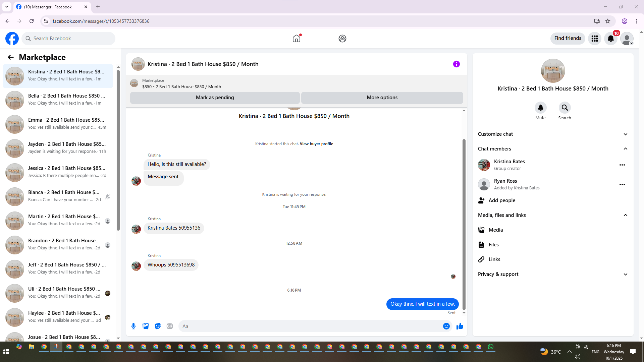Expand Customize chat section

553,134
